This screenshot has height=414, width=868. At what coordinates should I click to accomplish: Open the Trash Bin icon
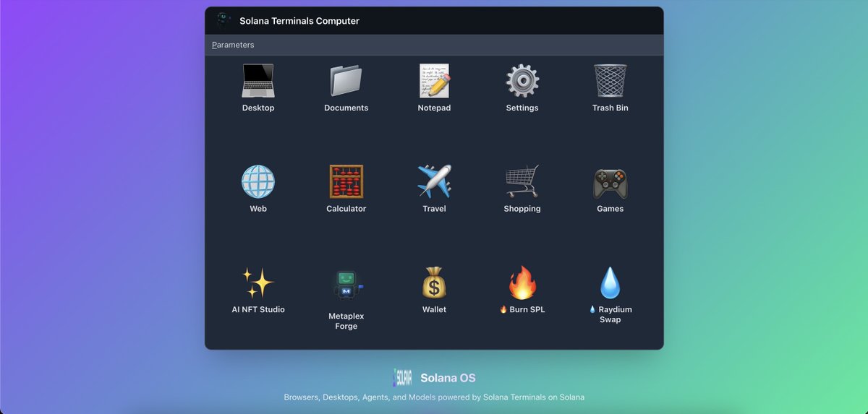click(x=610, y=80)
